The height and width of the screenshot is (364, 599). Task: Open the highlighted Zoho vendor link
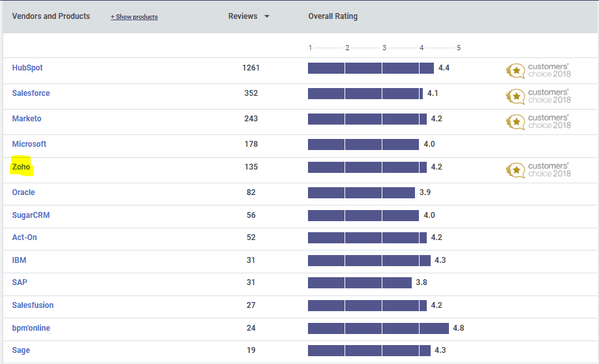point(21,167)
